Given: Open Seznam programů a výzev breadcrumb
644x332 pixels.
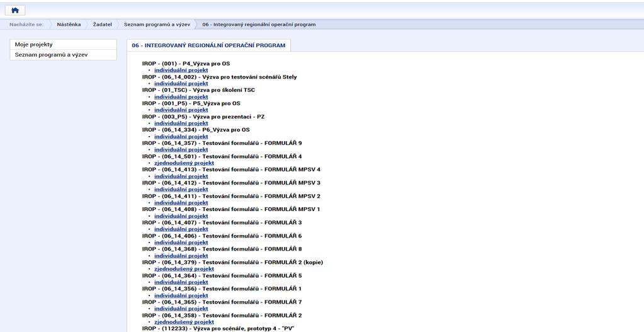Looking at the screenshot, I should pos(157,25).
